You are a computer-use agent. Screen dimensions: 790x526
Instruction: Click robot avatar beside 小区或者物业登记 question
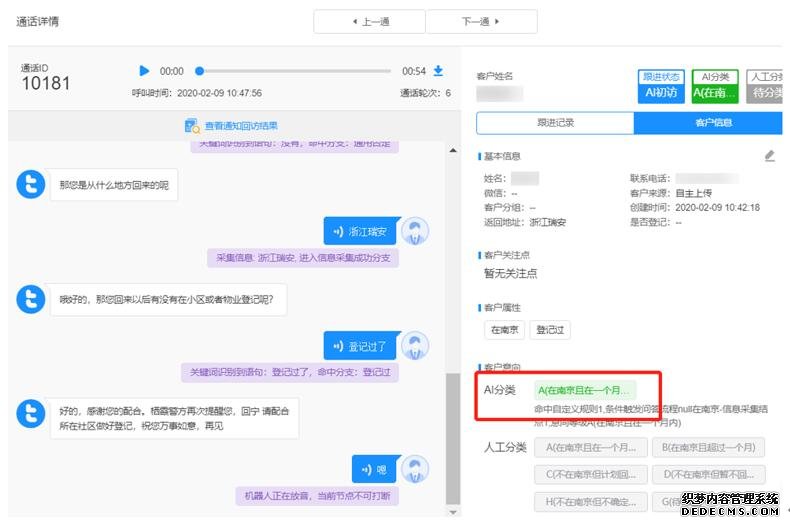[31, 299]
